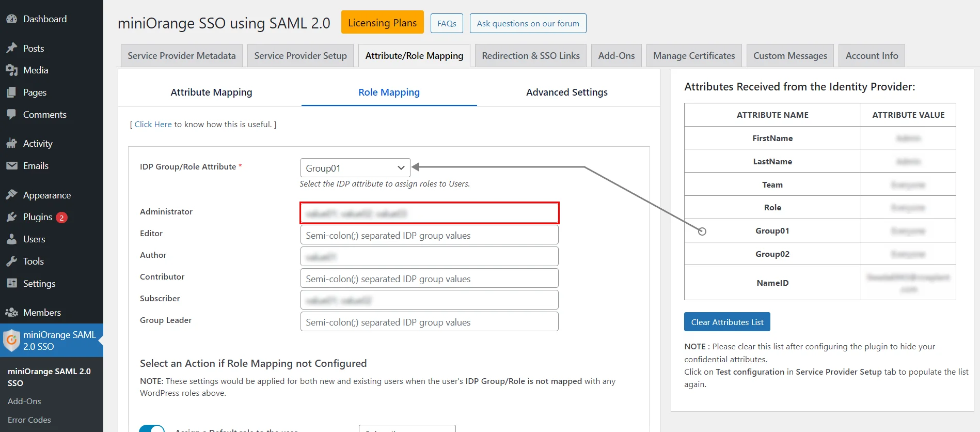Click the Posts pin icon
Screen dimensions: 980x432
click(x=11, y=48)
